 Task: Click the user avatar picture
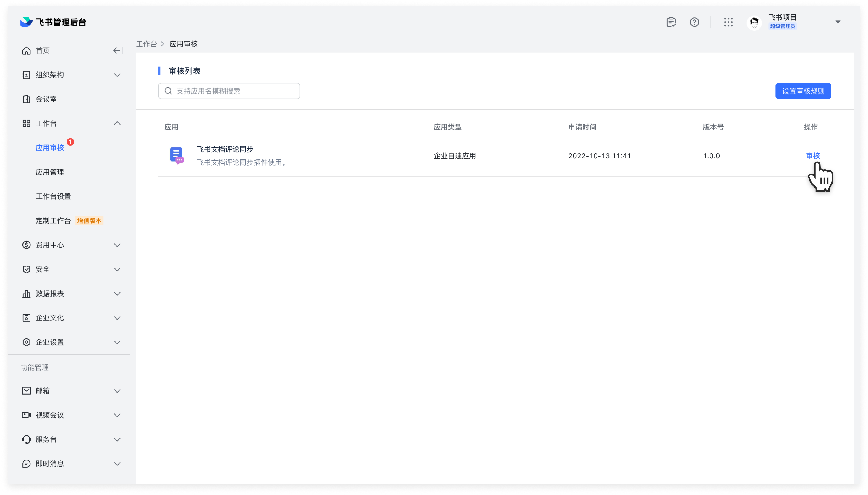(754, 22)
